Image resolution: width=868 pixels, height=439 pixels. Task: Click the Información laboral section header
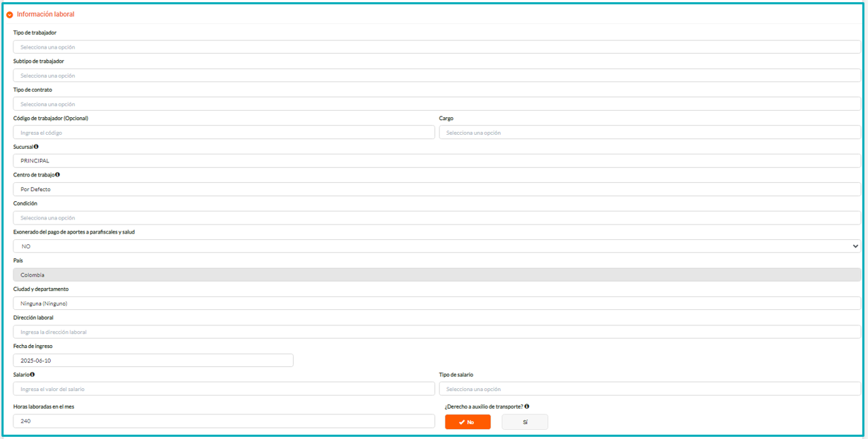point(45,14)
